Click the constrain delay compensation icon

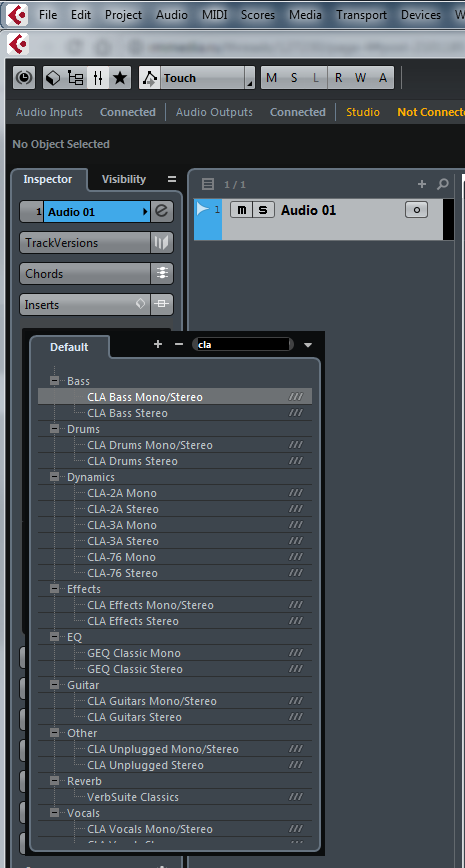point(24,78)
